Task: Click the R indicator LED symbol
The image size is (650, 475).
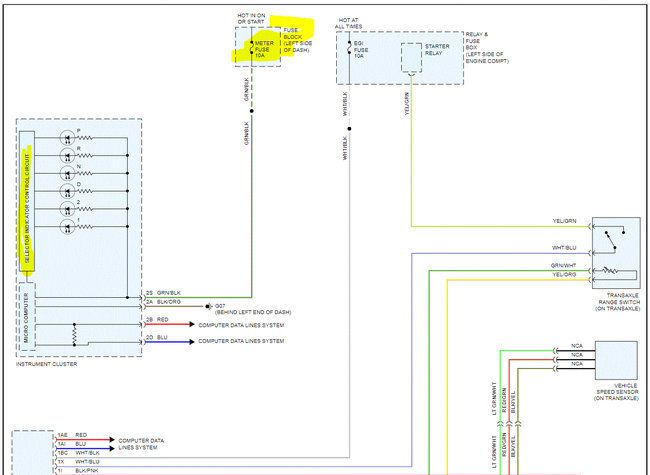Action: [67, 156]
